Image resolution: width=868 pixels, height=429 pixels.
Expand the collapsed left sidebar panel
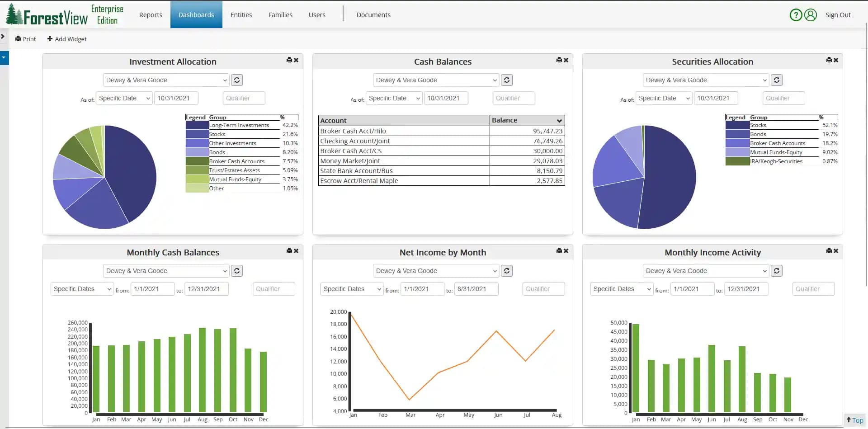click(x=4, y=36)
